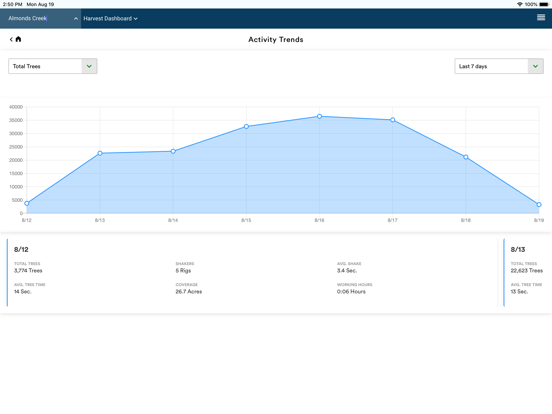Click the 0:06 Hours working hours value
The width and height of the screenshot is (552, 414).
[x=351, y=291]
